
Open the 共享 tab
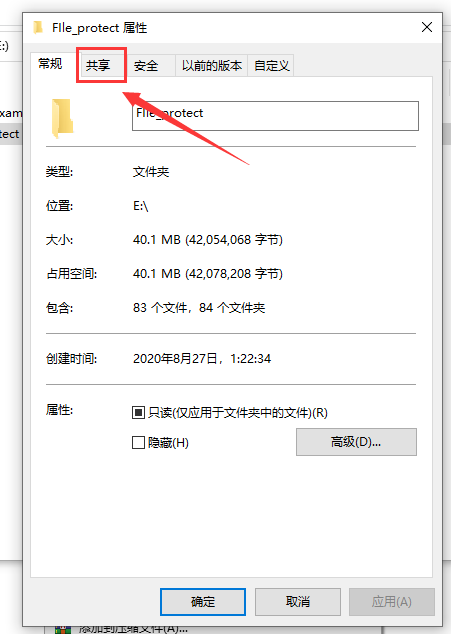(98, 66)
